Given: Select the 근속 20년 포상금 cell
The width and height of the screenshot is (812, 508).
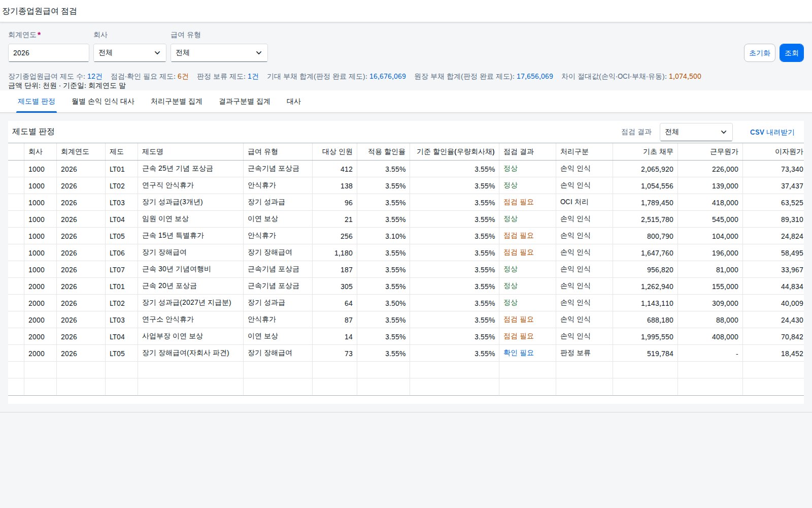Looking at the screenshot, I should (x=190, y=286).
